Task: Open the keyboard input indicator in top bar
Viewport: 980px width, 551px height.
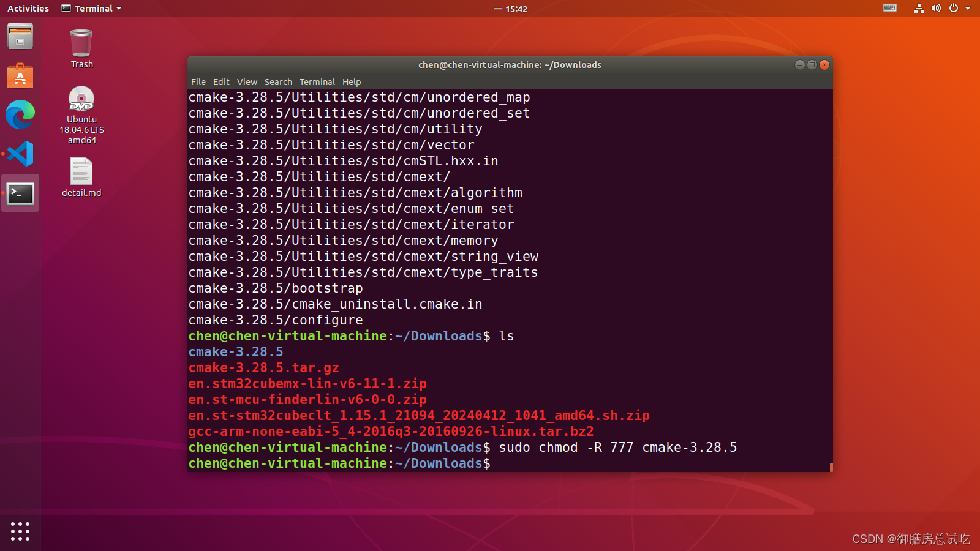Action: tap(890, 8)
